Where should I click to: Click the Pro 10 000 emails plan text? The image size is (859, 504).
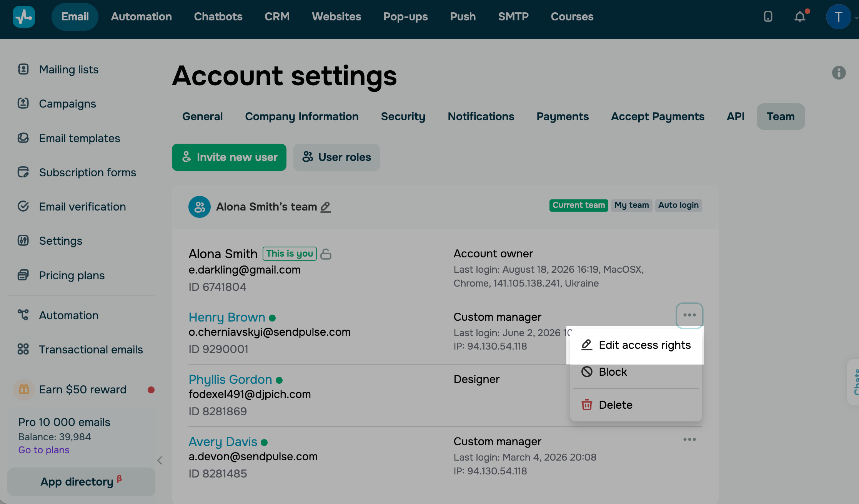click(64, 422)
